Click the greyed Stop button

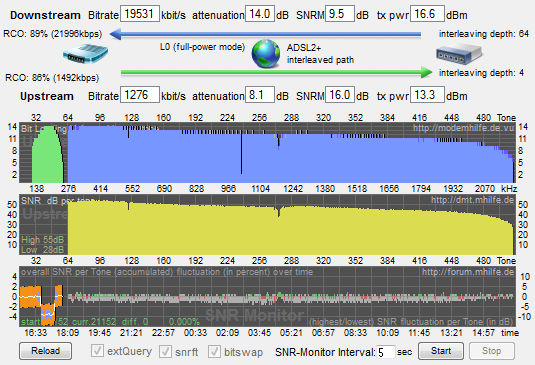point(492,351)
